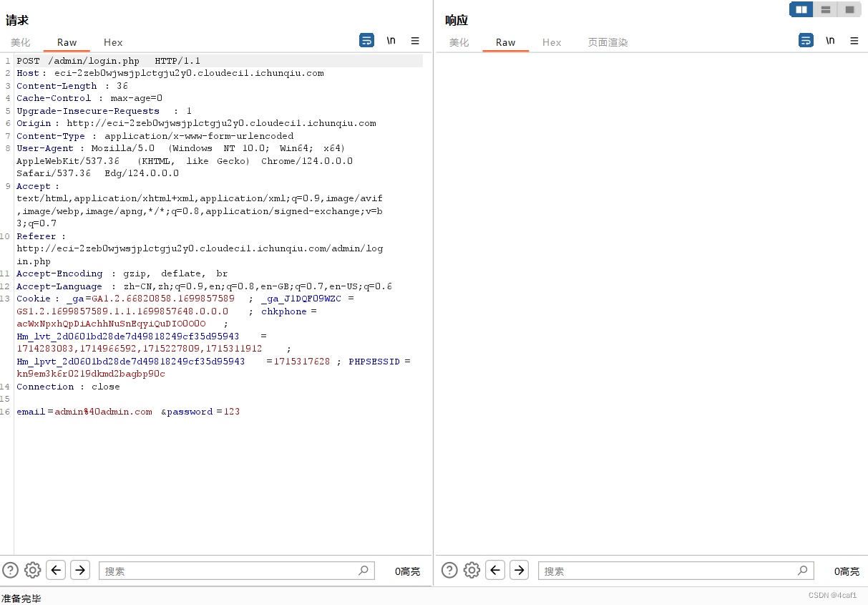The width and height of the screenshot is (868, 605).
Task: Click the forward arrow under the response panel
Action: click(x=519, y=570)
